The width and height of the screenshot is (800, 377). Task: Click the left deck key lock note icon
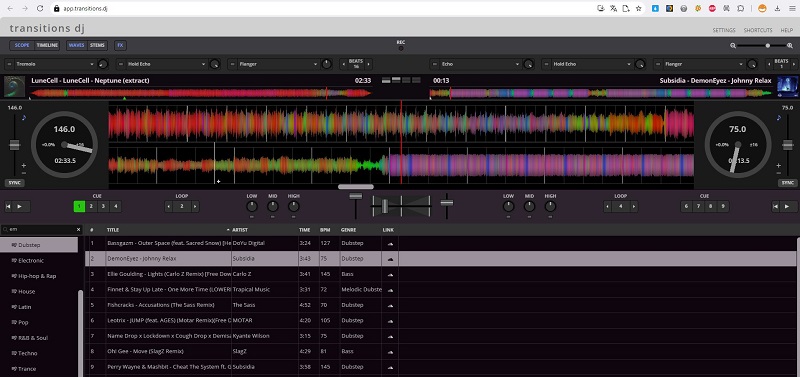[23, 118]
